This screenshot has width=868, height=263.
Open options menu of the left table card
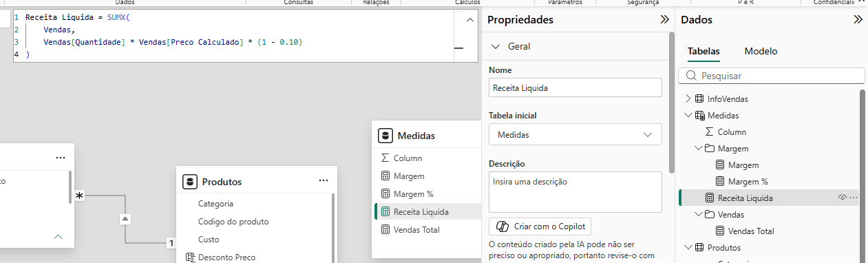pyautogui.click(x=61, y=158)
